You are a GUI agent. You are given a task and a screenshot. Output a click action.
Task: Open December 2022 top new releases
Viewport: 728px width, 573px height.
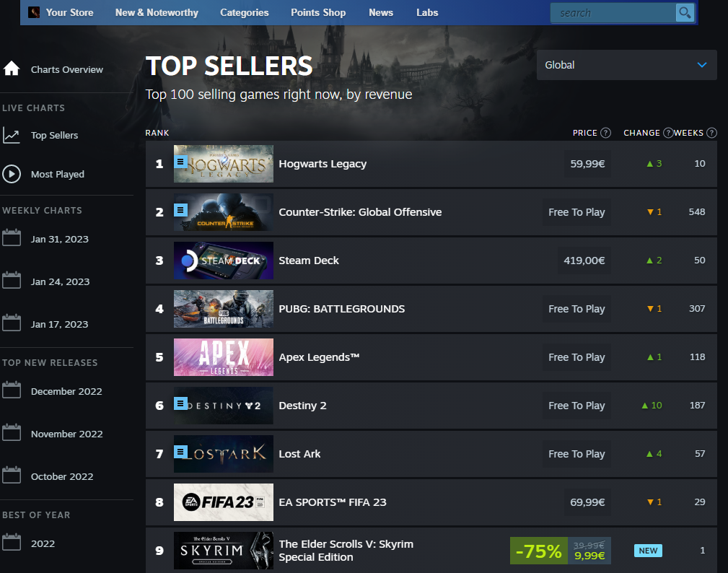click(x=66, y=391)
